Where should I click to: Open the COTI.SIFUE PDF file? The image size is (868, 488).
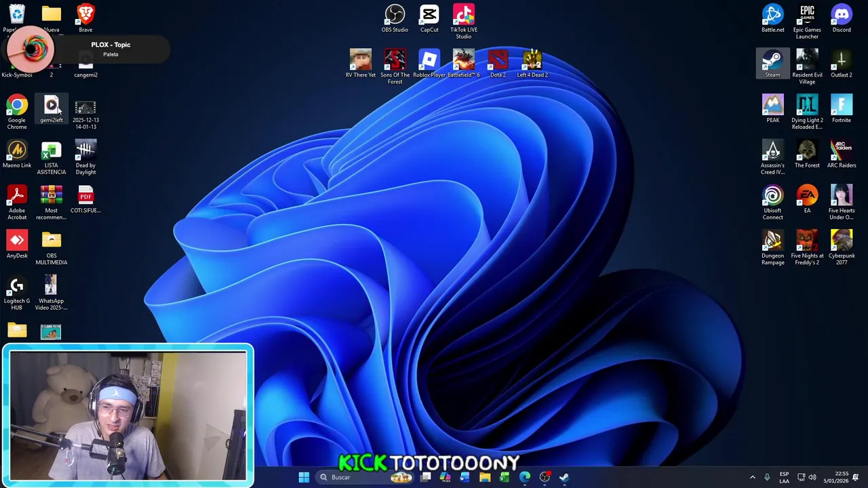(85, 200)
